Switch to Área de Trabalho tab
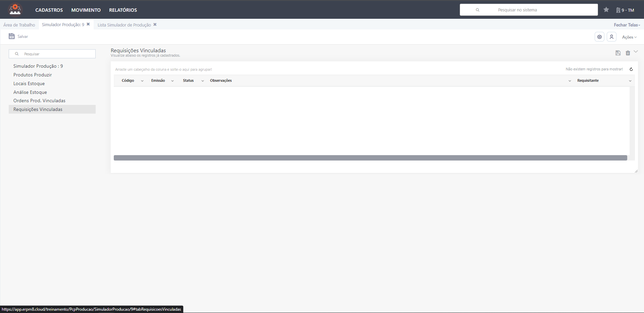Image resolution: width=644 pixels, height=313 pixels. pyautogui.click(x=19, y=25)
